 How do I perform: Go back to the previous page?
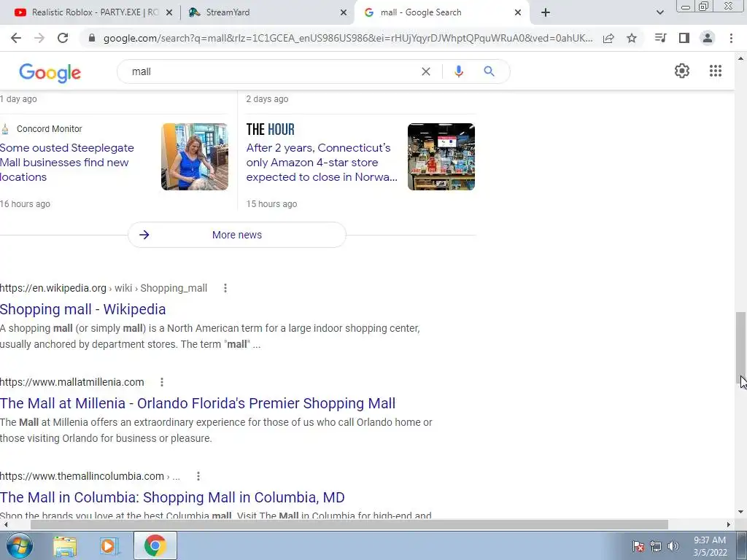(x=16, y=38)
